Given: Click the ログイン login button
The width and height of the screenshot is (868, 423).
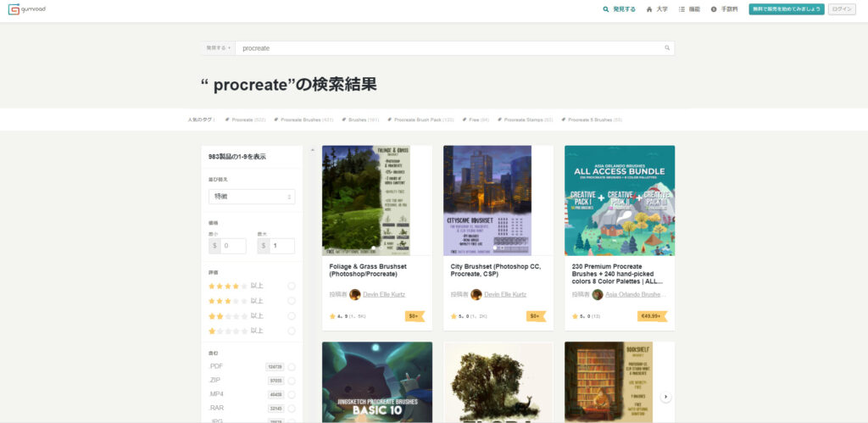Looking at the screenshot, I should tap(842, 9).
